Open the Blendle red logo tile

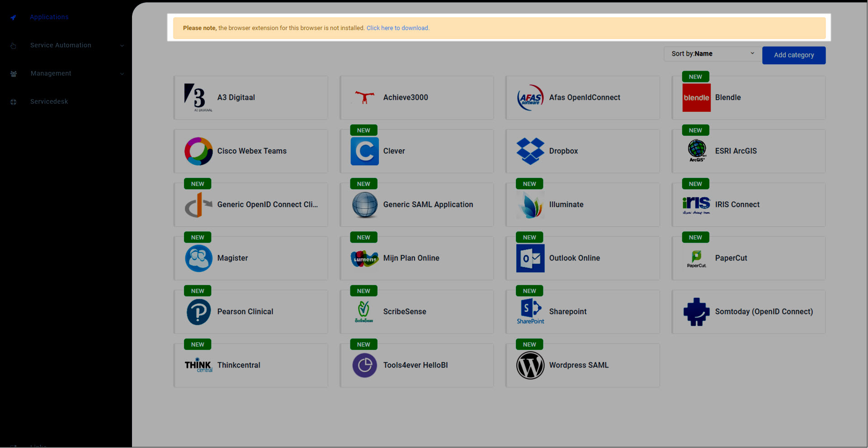point(696,98)
